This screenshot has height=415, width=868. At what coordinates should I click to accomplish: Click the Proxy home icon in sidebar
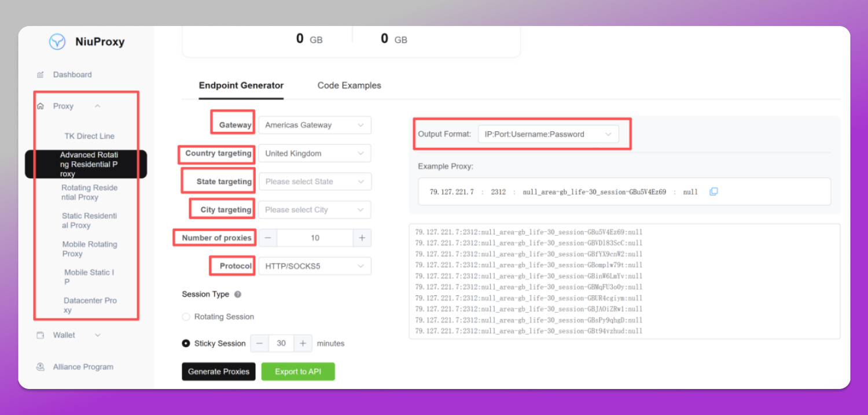point(41,106)
